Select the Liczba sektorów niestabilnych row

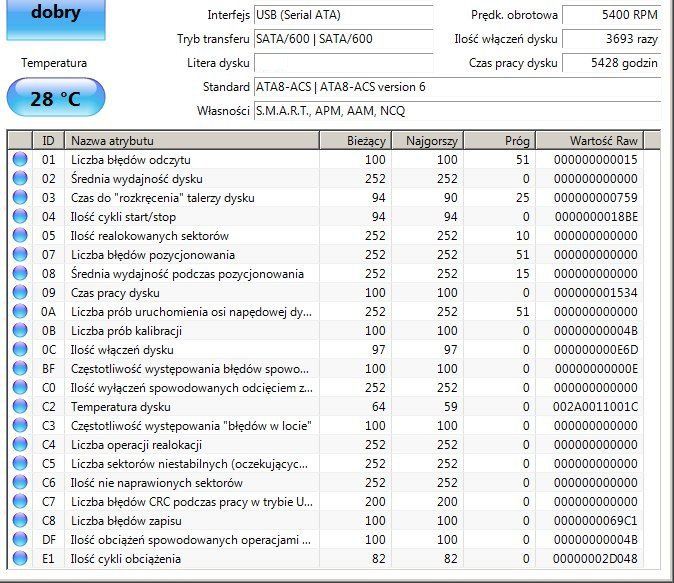pyautogui.click(x=328, y=463)
